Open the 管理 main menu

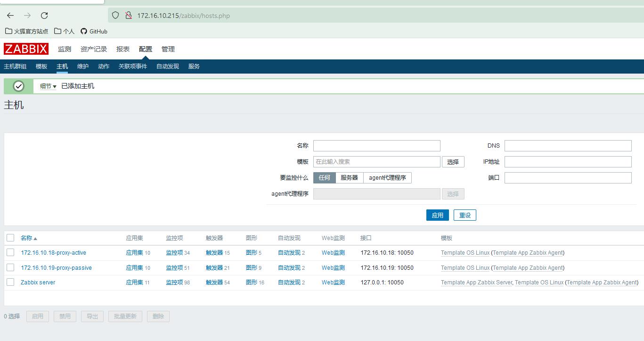click(x=168, y=49)
